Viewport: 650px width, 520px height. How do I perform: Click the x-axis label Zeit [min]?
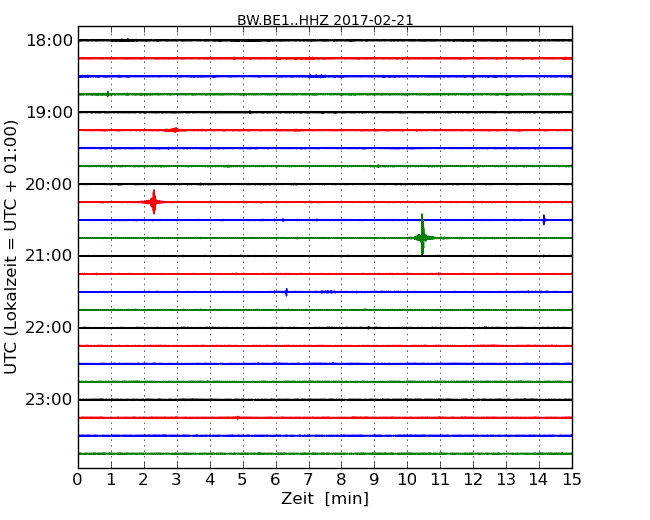(x=325, y=498)
